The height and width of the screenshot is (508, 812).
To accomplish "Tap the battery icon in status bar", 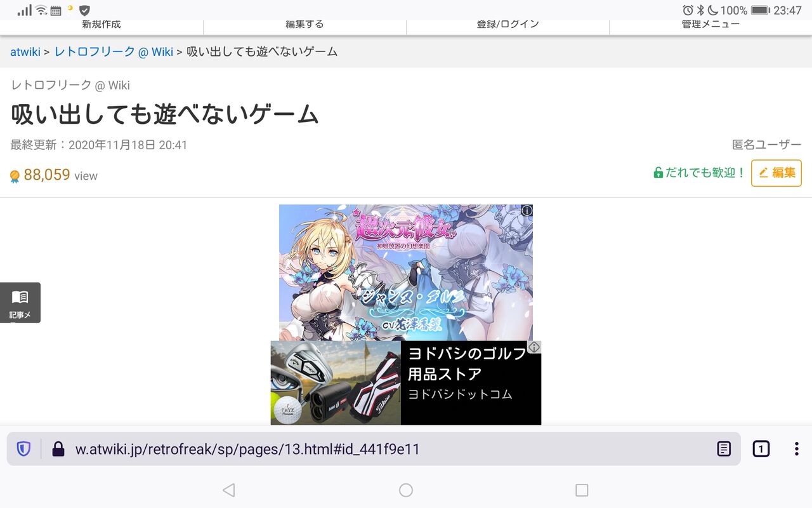I will coord(760,10).
